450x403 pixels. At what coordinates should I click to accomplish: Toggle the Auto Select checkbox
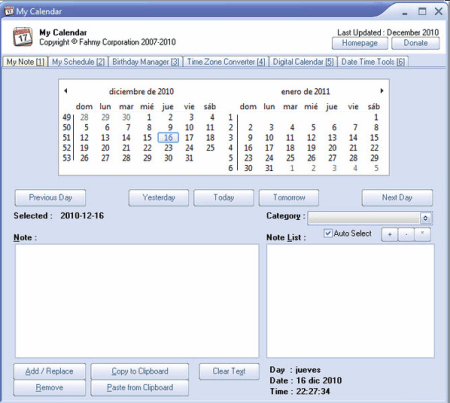click(328, 233)
